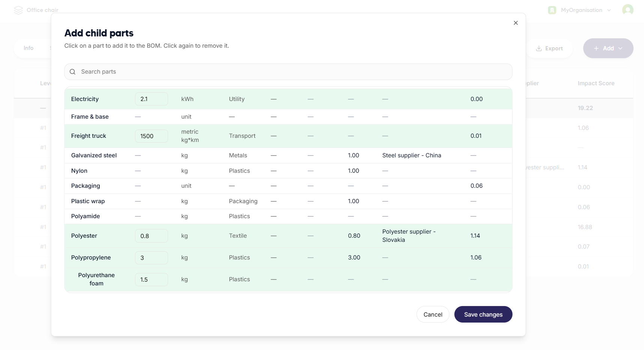Edit the Polypropylene quantity field
Viewport: 644px width, 350px height.
151,258
